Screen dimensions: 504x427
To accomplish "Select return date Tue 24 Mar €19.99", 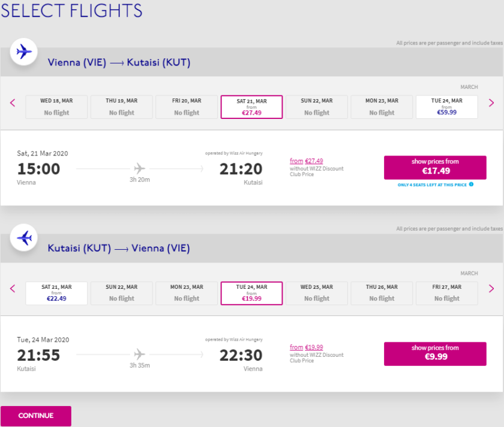I will coord(252,293).
